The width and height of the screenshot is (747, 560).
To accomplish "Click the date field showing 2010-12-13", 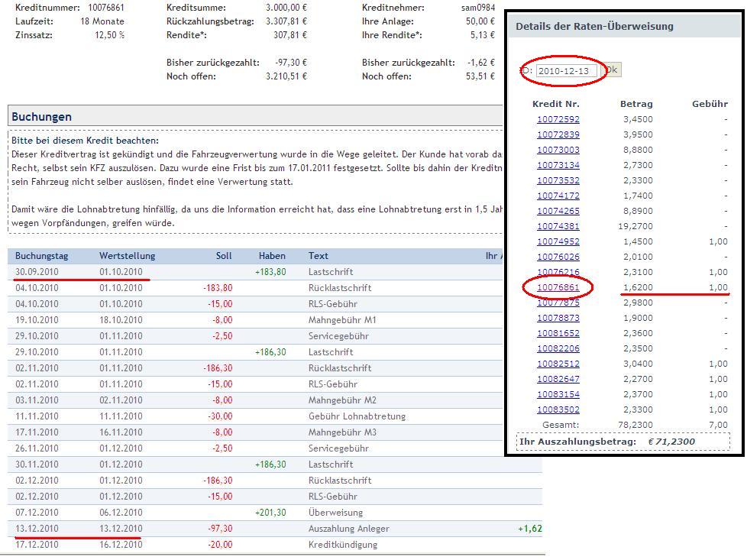I will point(567,71).
